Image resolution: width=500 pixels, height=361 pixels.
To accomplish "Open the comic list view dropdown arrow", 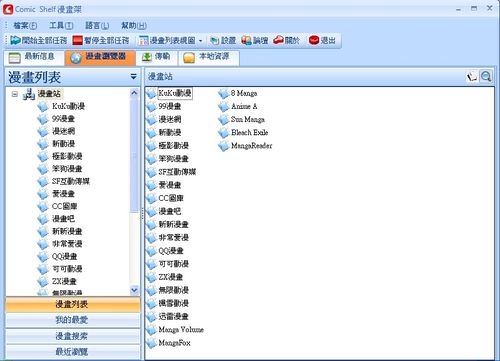I will pos(200,41).
